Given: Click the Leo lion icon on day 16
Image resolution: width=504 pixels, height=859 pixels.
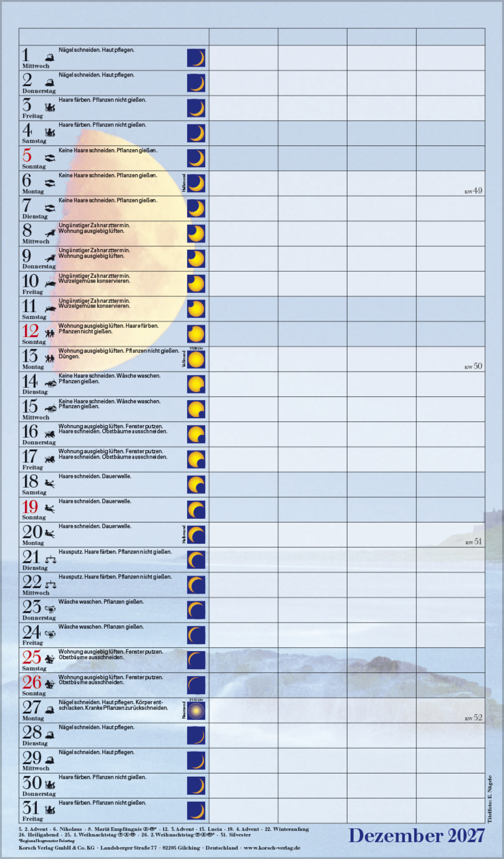Looking at the screenshot, I should (x=49, y=434).
